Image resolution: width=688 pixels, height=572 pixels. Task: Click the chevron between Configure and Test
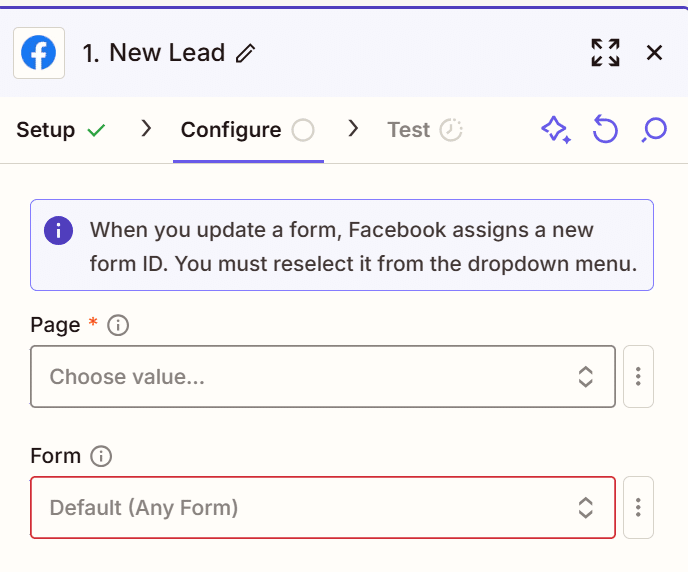coord(353,129)
